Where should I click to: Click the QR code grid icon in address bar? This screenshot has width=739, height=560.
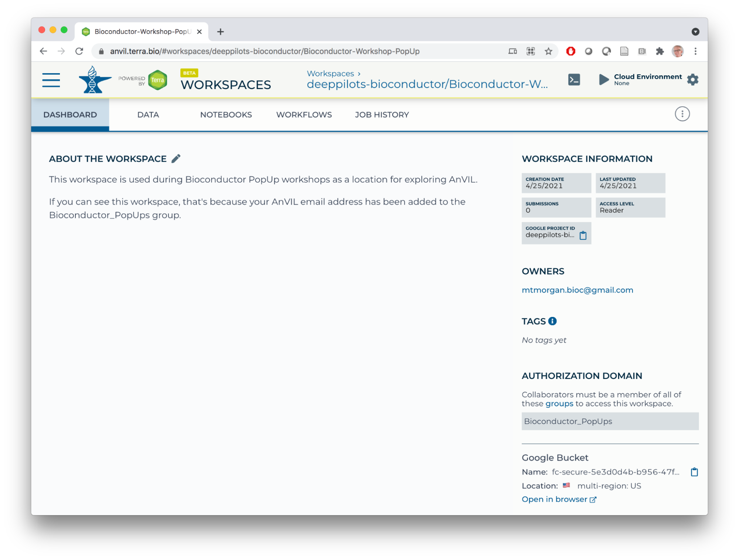(x=530, y=51)
